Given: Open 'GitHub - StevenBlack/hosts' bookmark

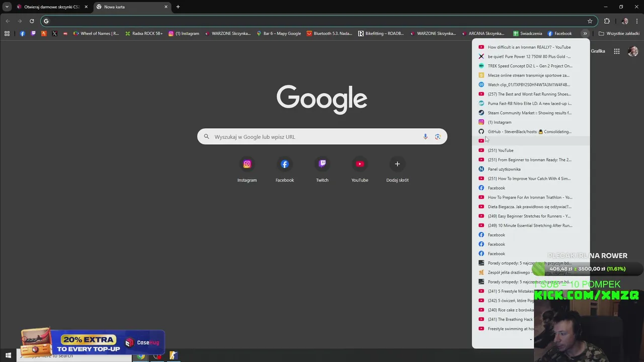Looking at the screenshot, I should coord(531,132).
